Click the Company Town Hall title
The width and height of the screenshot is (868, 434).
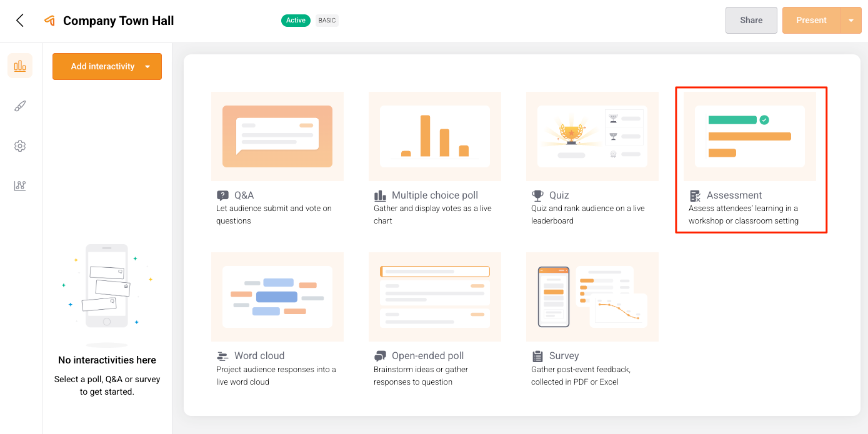(x=119, y=21)
